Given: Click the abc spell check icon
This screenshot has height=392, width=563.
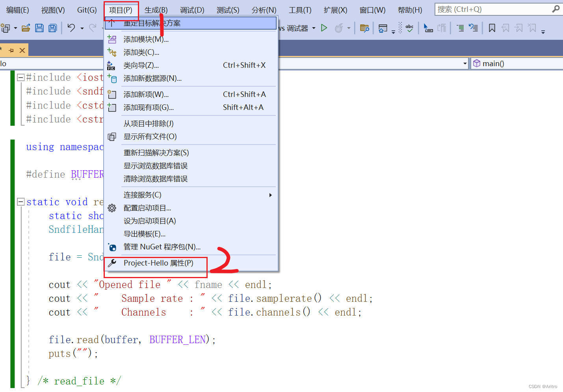Looking at the screenshot, I should point(409,28).
